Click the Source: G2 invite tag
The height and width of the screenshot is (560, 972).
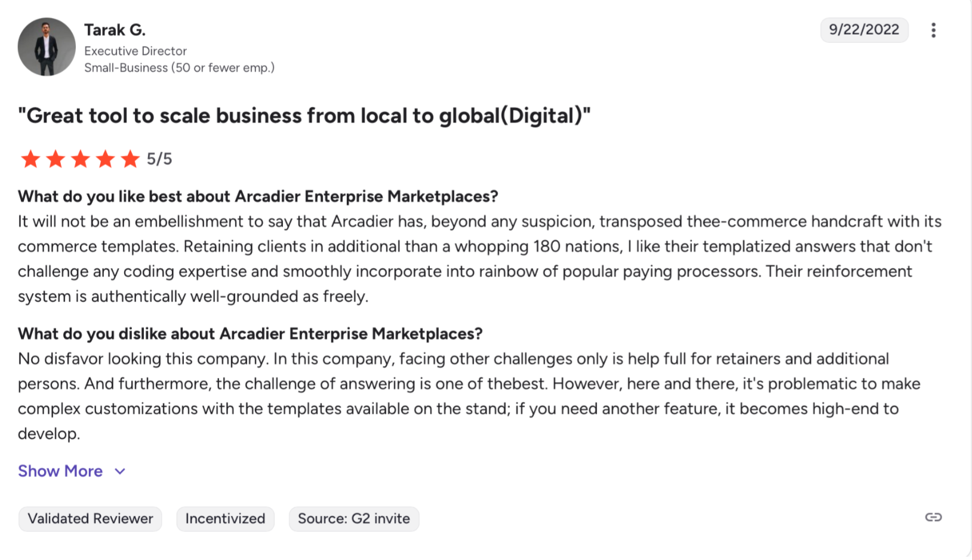coord(353,519)
